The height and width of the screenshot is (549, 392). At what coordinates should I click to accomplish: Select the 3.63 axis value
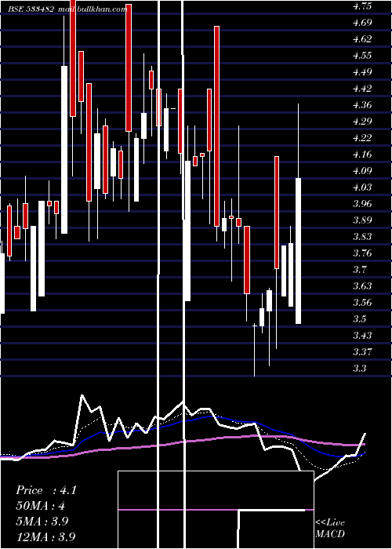(362, 286)
